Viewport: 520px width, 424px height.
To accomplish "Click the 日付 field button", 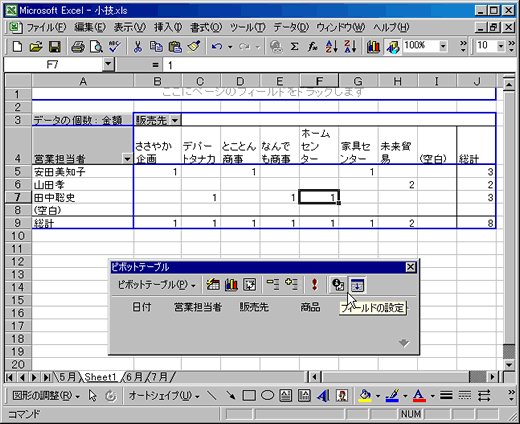I will 142,307.
